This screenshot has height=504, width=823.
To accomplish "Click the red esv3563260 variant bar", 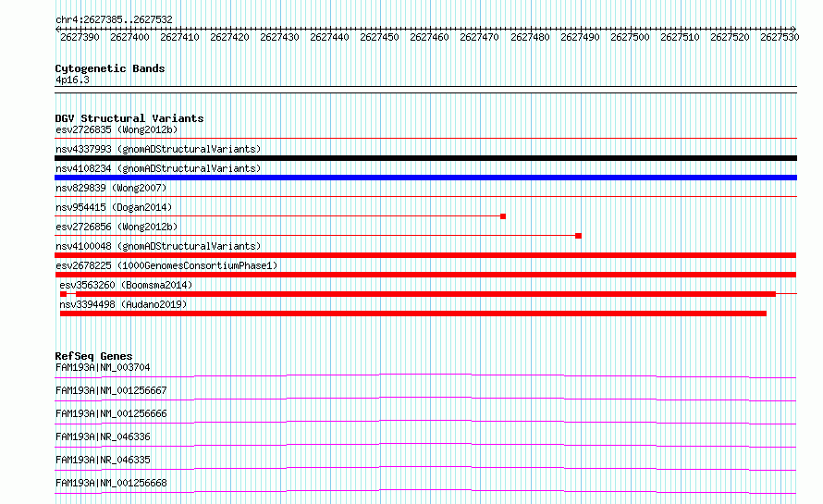I will coord(425,294).
